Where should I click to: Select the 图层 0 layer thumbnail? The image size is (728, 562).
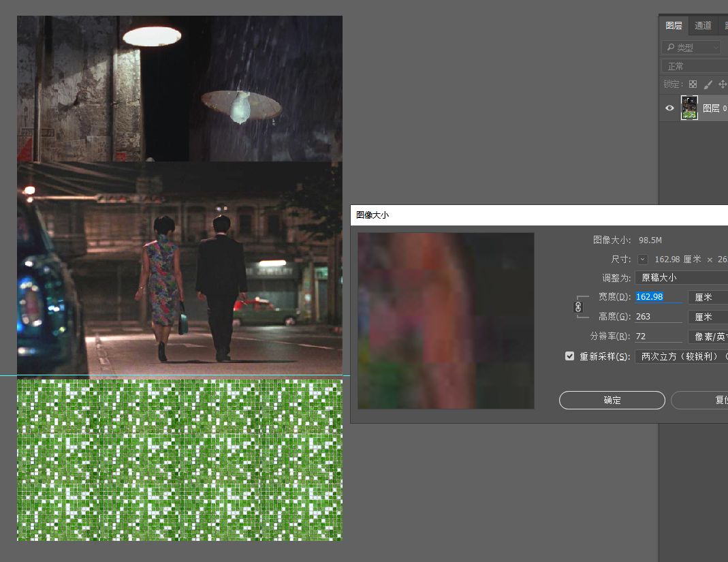tap(689, 108)
